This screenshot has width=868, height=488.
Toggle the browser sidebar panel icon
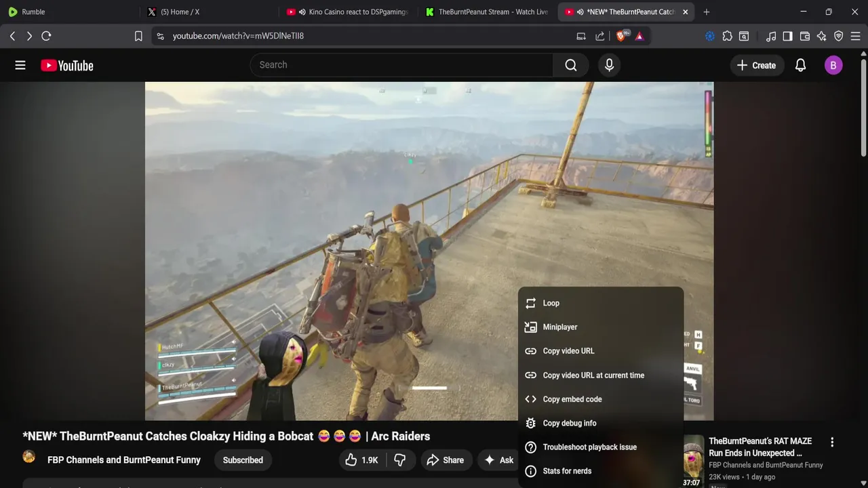point(787,36)
